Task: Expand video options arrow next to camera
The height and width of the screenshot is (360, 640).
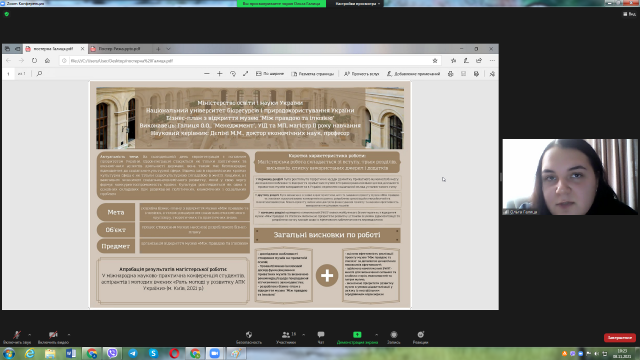Action: pos(69,335)
